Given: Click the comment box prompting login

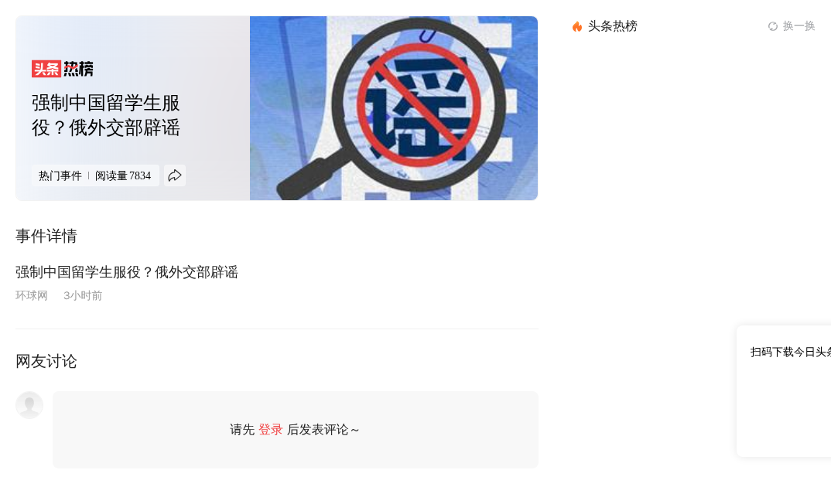Looking at the screenshot, I should pyautogui.click(x=296, y=430).
